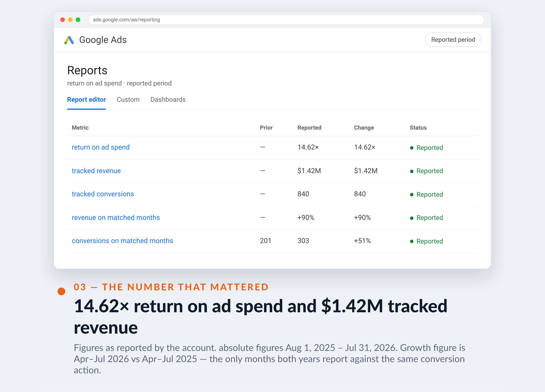Open the return on ad spend metric link

point(101,147)
